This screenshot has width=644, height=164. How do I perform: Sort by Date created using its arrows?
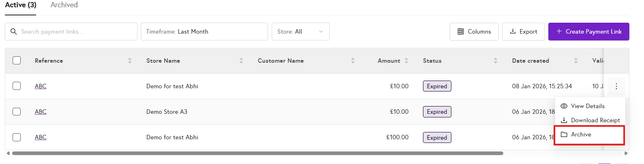[576, 61]
